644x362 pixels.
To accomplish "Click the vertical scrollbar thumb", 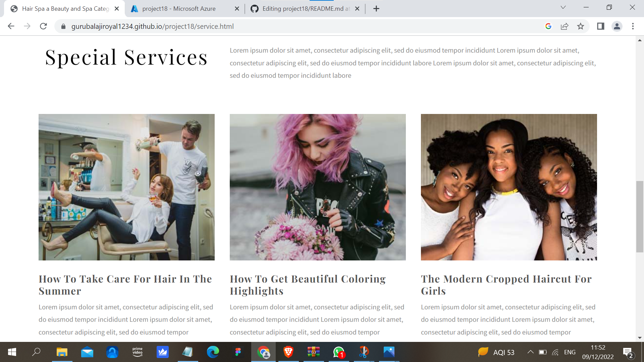I will (x=640, y=216).
